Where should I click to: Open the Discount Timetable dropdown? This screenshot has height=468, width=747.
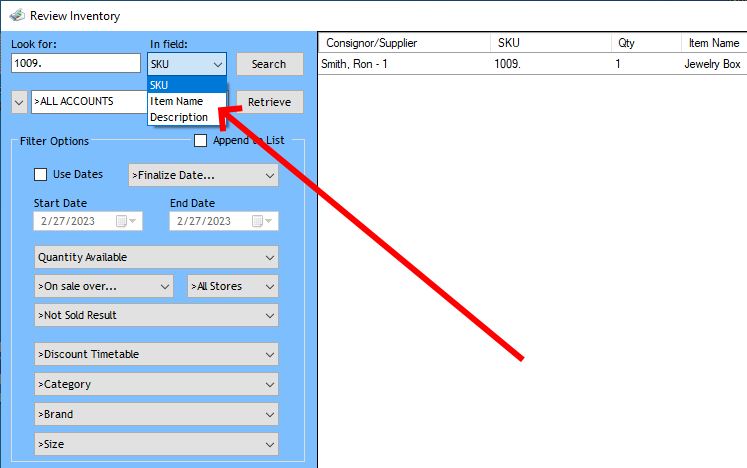click(156, 355)
